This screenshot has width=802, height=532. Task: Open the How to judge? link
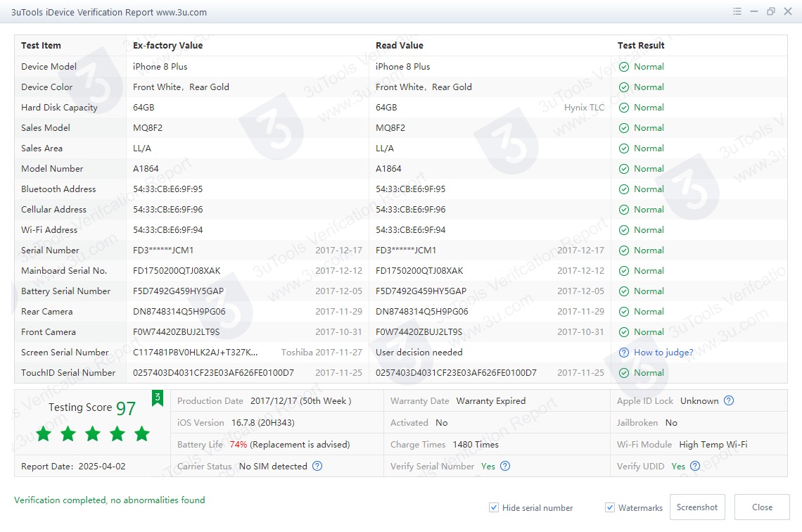tap(663, 353)
